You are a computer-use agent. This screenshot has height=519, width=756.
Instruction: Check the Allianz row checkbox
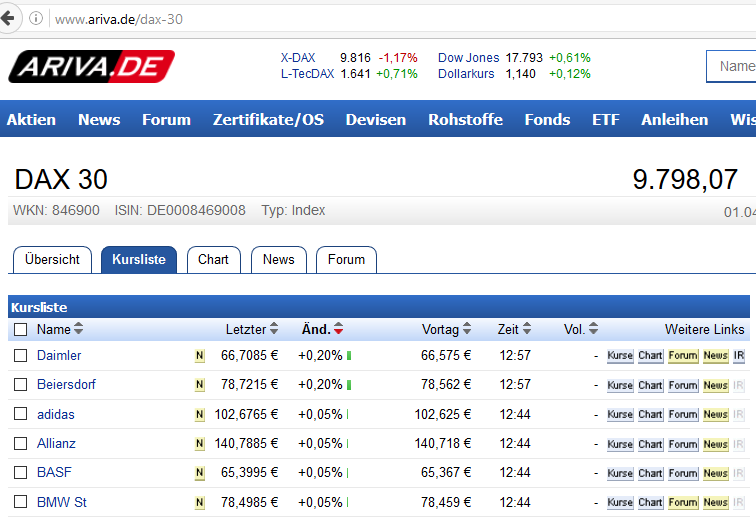pos(20,443)
